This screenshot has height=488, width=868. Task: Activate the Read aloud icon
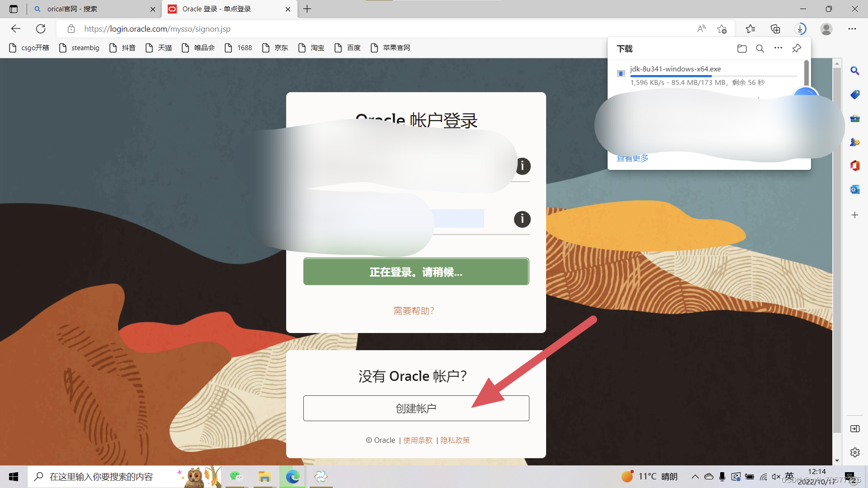[701, 29]
